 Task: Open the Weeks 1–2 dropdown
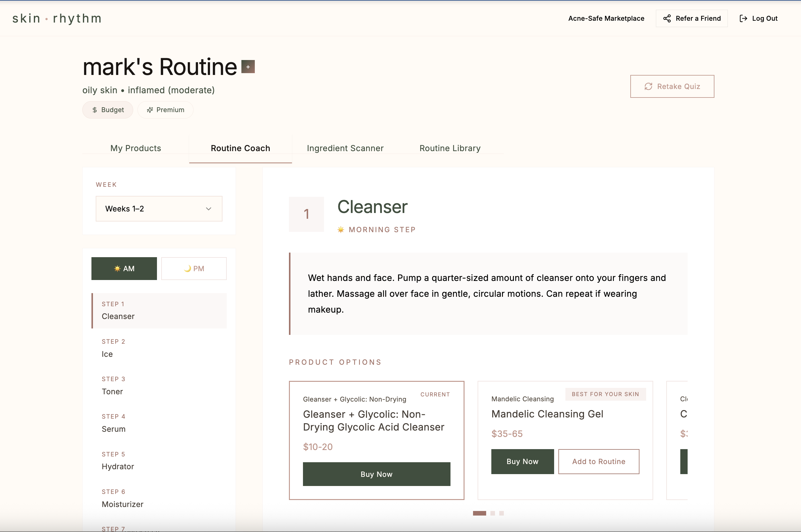159,209
